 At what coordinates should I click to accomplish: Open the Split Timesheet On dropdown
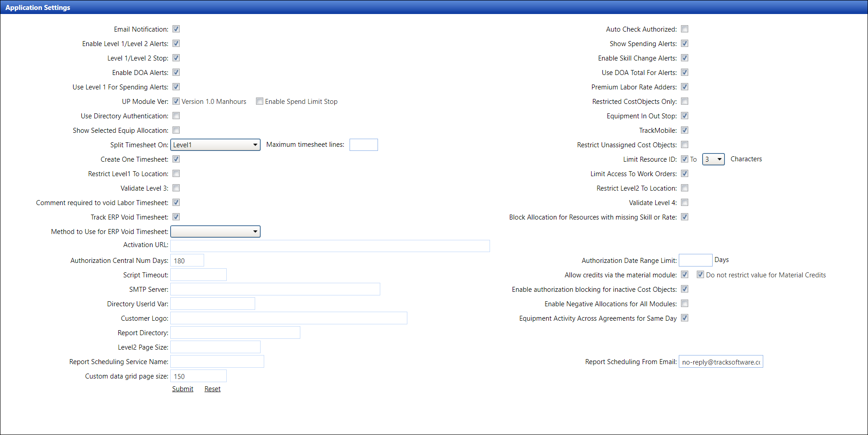[215, 145]
